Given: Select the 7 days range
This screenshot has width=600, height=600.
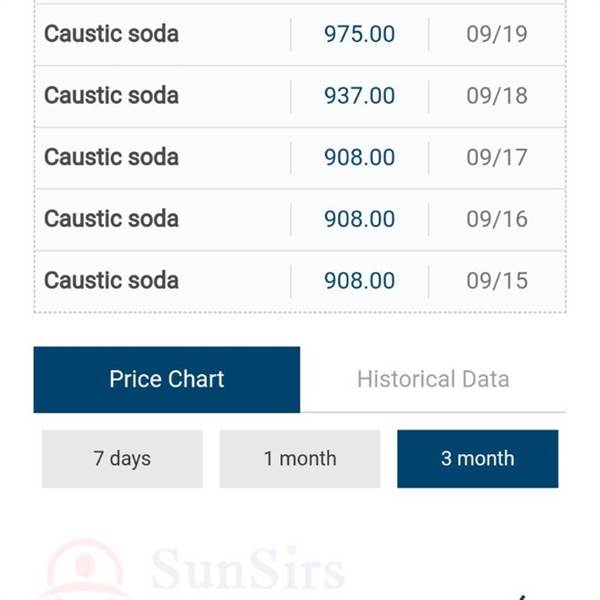Looking at the screenshot, I should coord(122,459).
